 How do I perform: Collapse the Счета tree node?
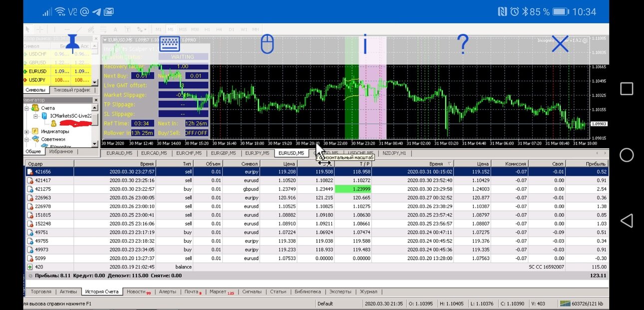(x=27, y=108)
